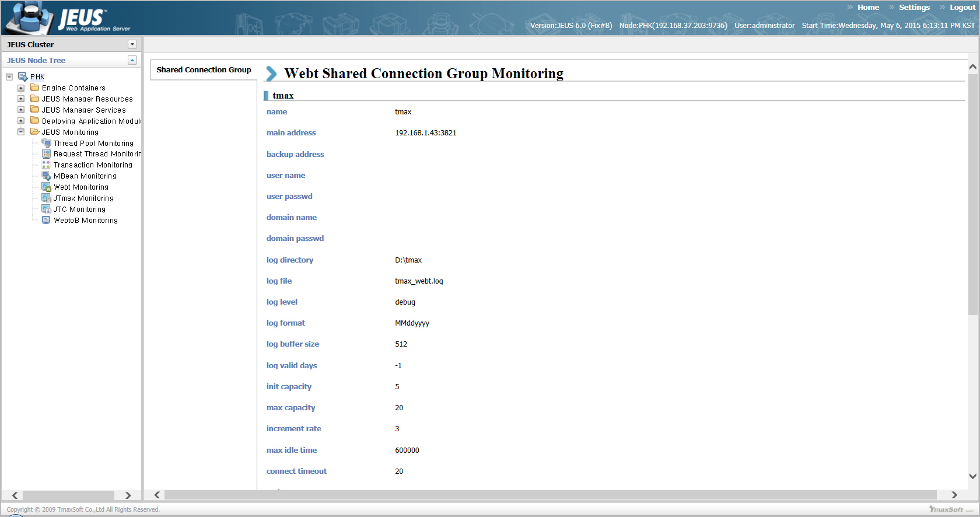The width and height of the screenshot is (980, 517).
Task: Click the JTC Monitoring icon
Action: tap(46, 209)
